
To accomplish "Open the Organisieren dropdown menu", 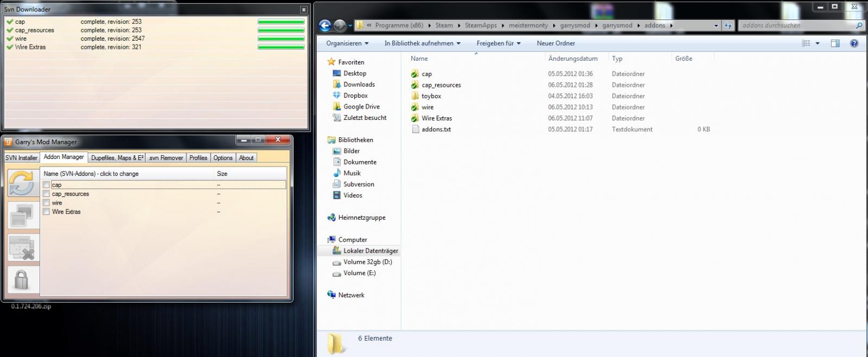I will tap(347, 43).
